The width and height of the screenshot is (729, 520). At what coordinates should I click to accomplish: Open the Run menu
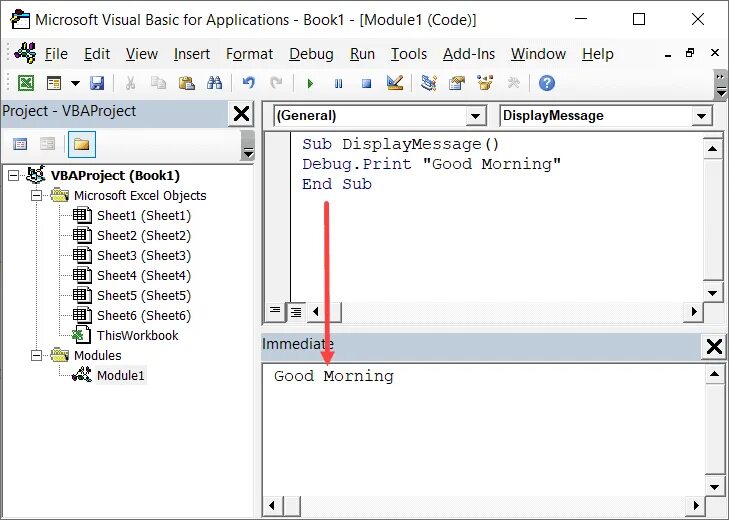point(362,54)
